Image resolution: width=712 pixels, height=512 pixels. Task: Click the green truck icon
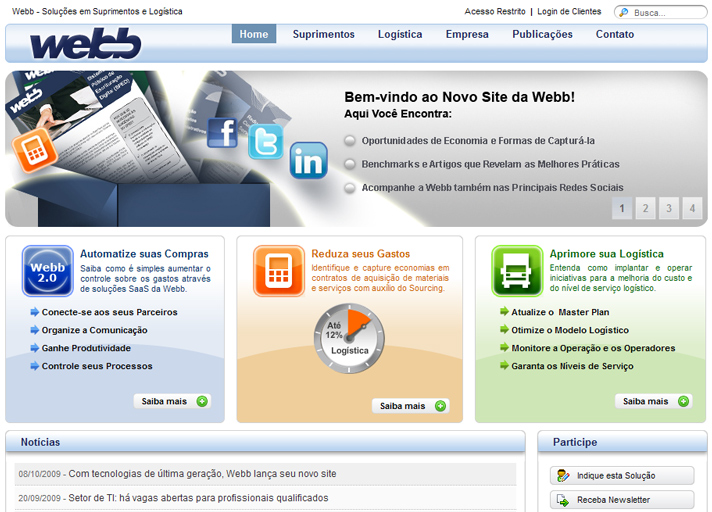517,271
